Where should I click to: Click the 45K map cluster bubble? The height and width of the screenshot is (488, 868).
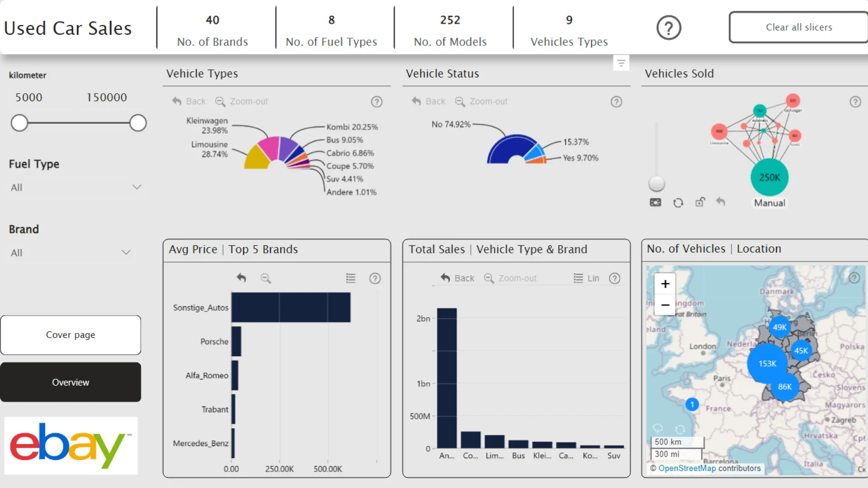pos(801,350)
